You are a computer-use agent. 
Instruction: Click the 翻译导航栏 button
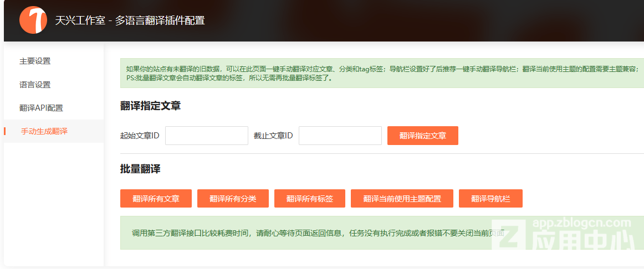[x=490, y=199]
